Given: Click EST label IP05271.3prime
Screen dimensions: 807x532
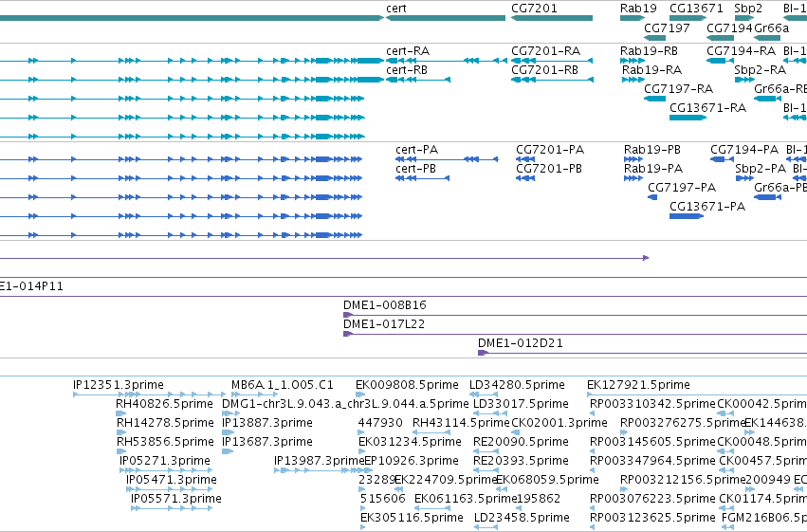Looking at the screenshot, I should (165, 461).
